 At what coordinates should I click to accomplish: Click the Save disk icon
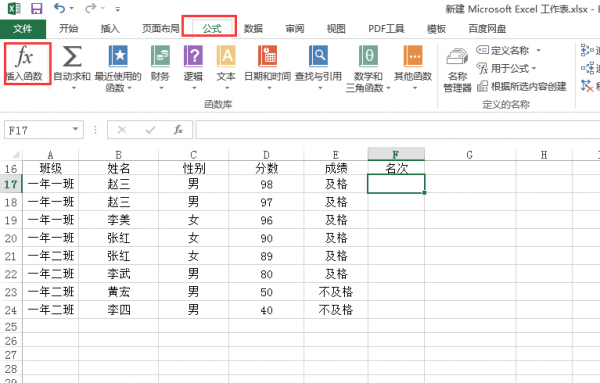[37, 8]
